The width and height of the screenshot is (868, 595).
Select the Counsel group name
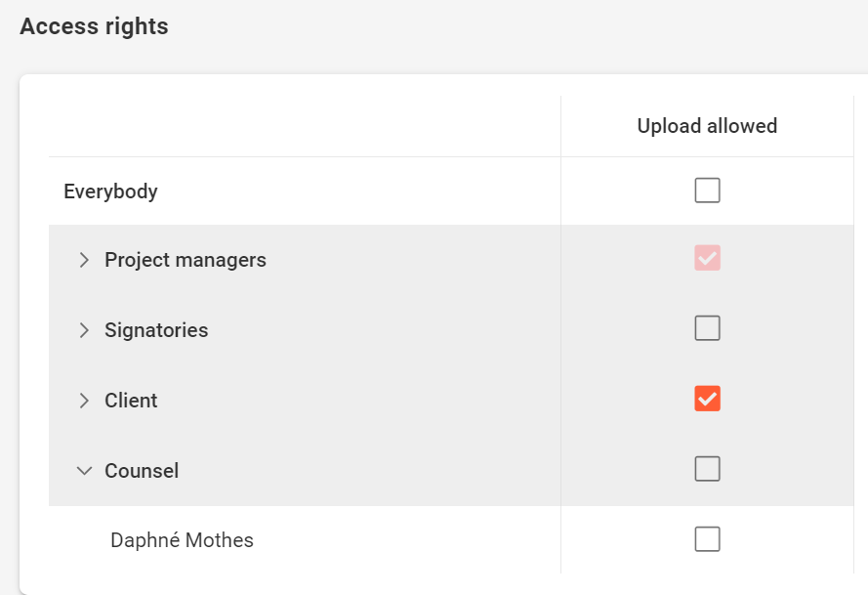point(142,471)
